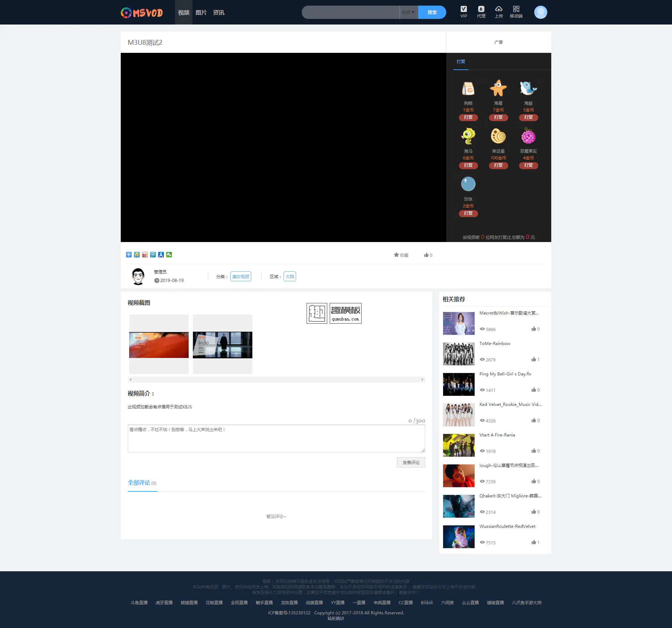
Task: Share to QQ Zone star icon
Action: pos(137,255)
